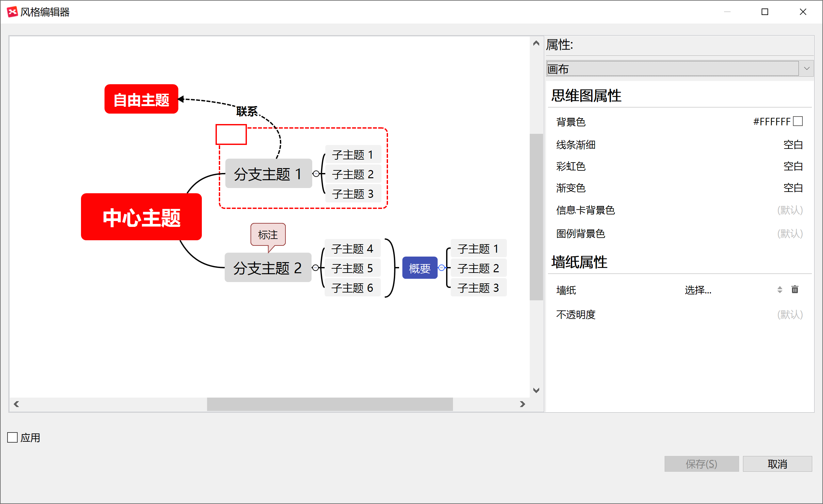
Task: Click the 选择... wallpaper chooser
Action: [x=698, y=290]
